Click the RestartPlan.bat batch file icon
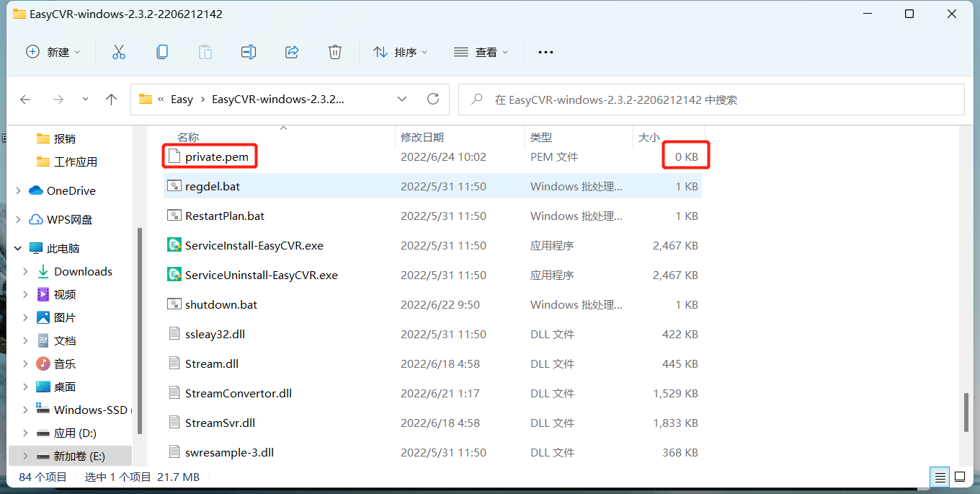Screen dimensions: 980x494 click(x=173, y=216)
